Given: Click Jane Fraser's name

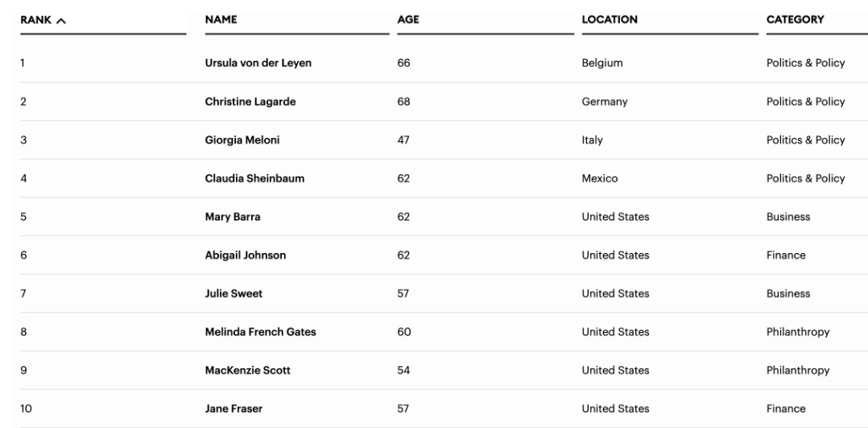Looking at the screenshot, I should tap(234, 409).
